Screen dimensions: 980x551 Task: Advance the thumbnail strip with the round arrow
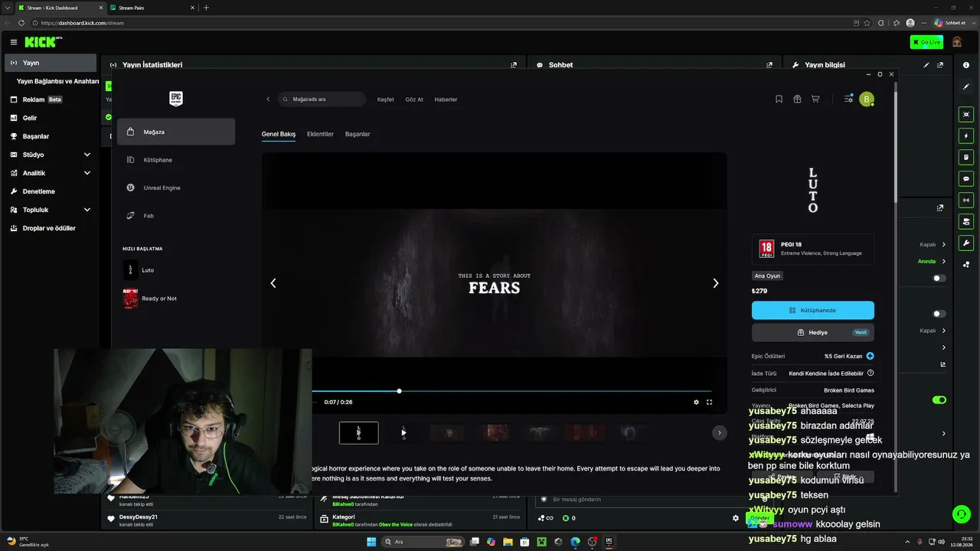tap(719, 433)
